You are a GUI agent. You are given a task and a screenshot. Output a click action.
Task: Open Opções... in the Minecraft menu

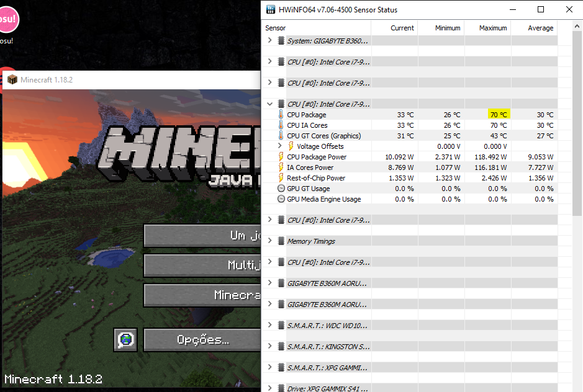tap(202, 340)
